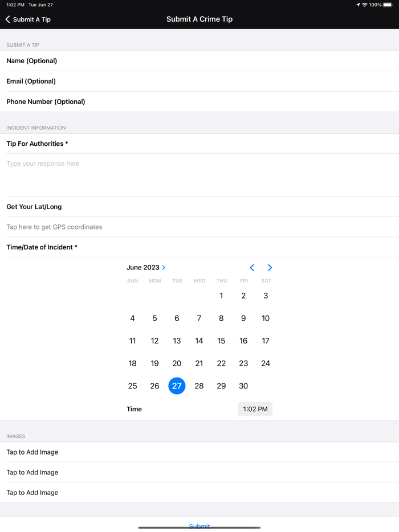Select June 4 on the calendar
Screen dimensions: 399x532
pos(132,318)
